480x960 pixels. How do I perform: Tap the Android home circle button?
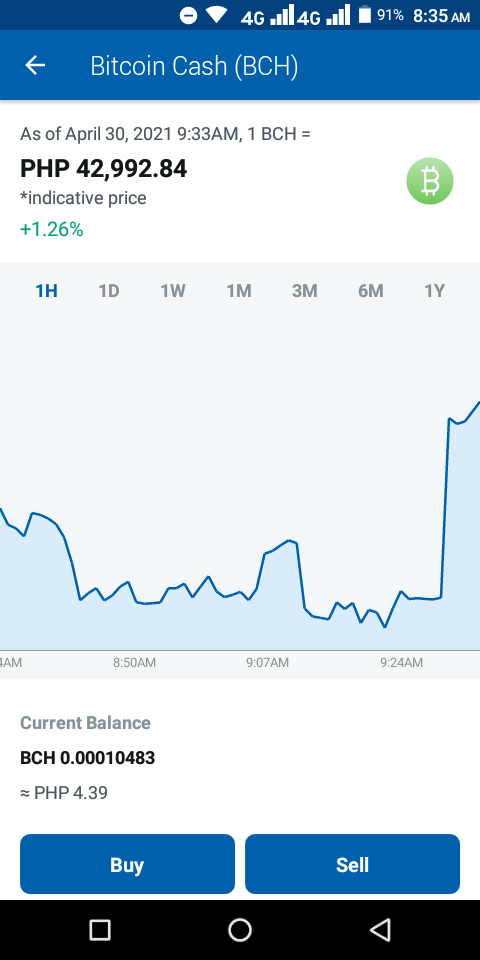240,929
